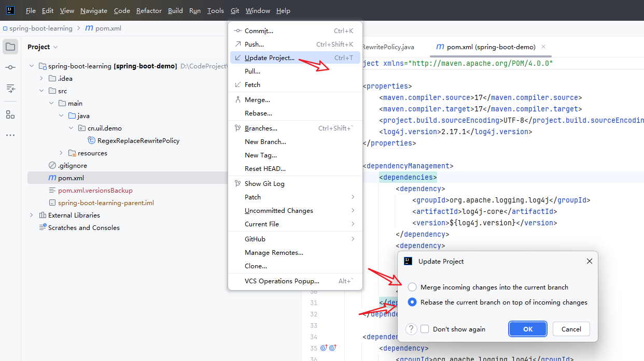Open the GitHub submenu
The width and height of the screenshot is (644, 361).
(x=295, y=239)
